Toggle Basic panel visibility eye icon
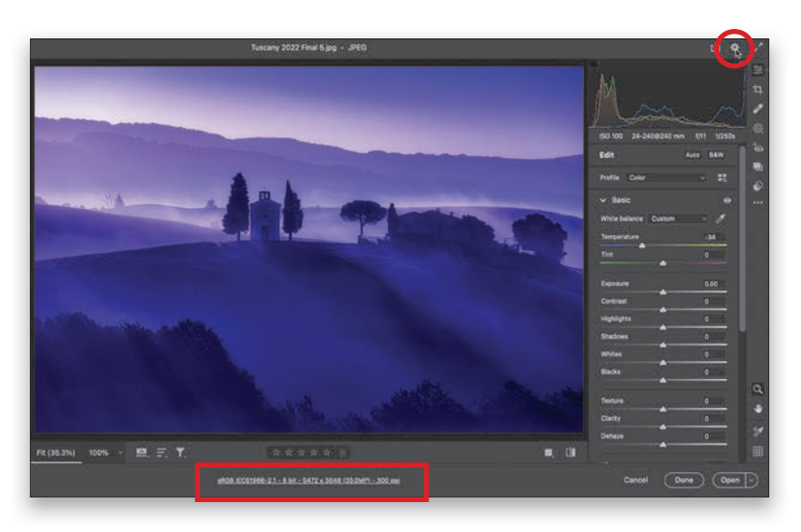 (727, 201)
